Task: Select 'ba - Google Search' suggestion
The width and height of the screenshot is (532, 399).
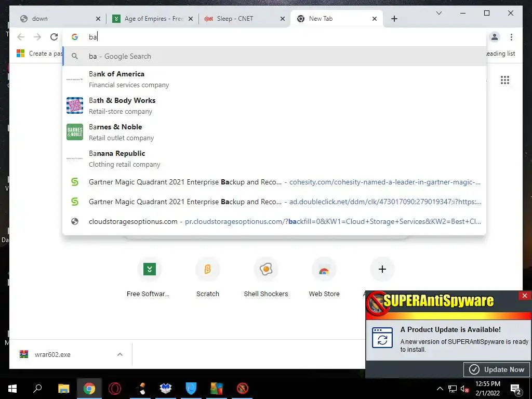Action: pos(274,56)
